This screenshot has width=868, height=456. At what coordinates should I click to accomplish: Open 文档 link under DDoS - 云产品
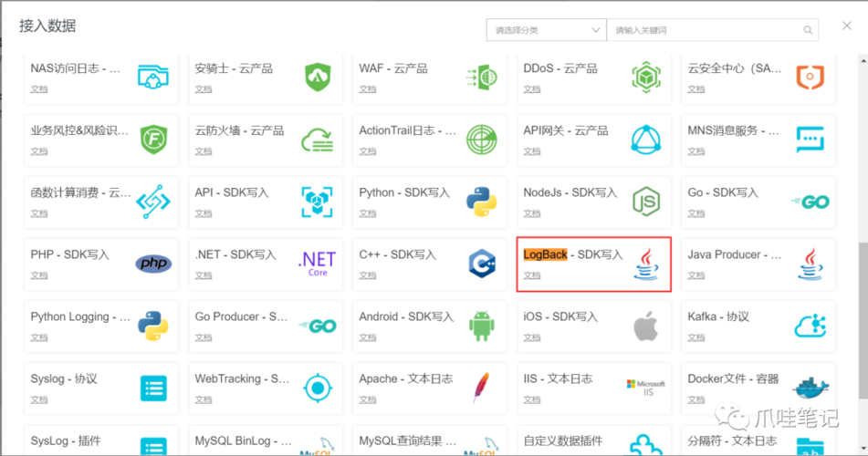pyautogui.click(x=532, y=88)
